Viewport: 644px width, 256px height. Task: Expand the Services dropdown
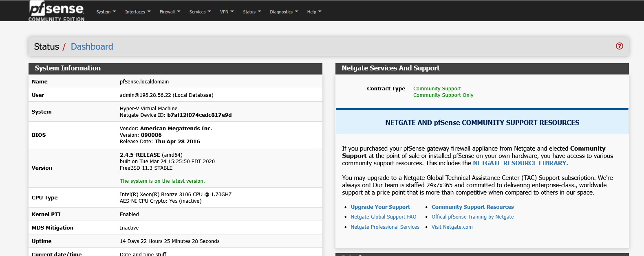tap(200, 12)
